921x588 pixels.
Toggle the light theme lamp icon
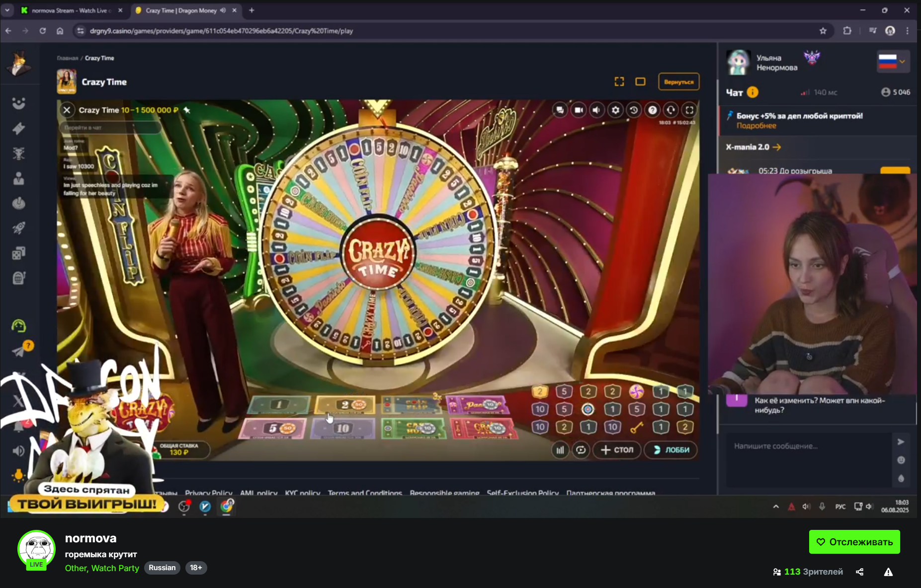tap(19, 475)
